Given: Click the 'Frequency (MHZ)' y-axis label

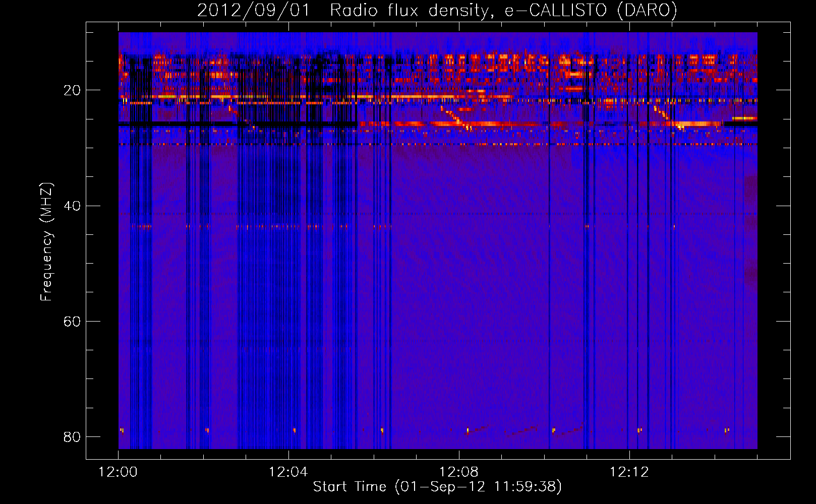Looking at the screenshot, I should pos(46,242).
